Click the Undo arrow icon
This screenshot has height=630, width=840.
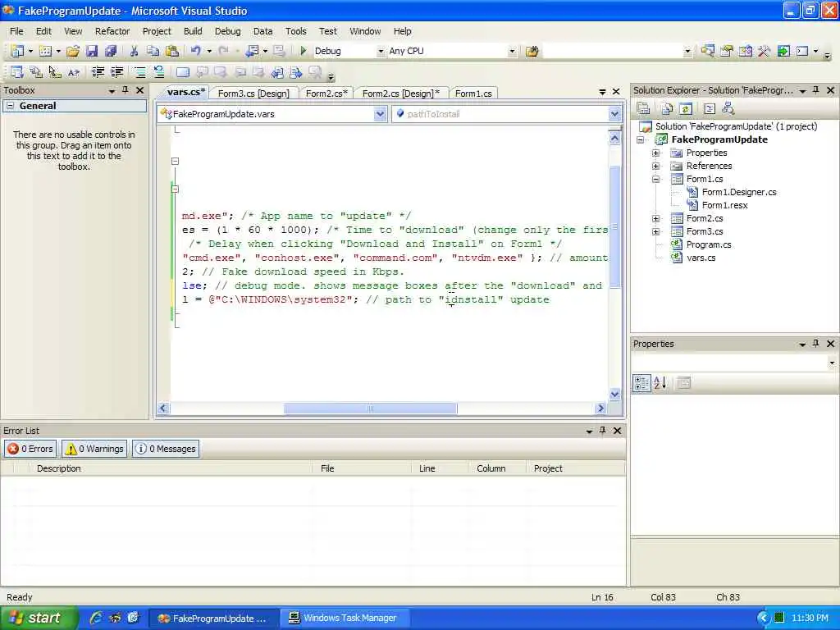(x=196, y=51)
